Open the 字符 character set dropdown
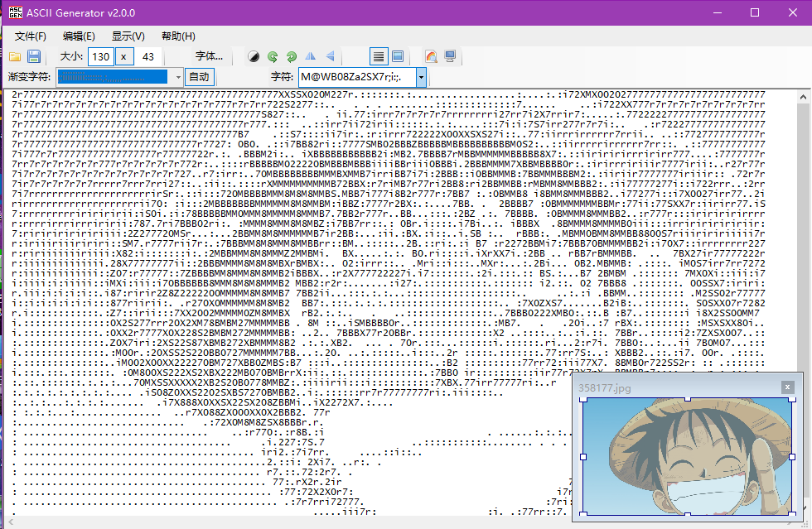 point(422,75)
